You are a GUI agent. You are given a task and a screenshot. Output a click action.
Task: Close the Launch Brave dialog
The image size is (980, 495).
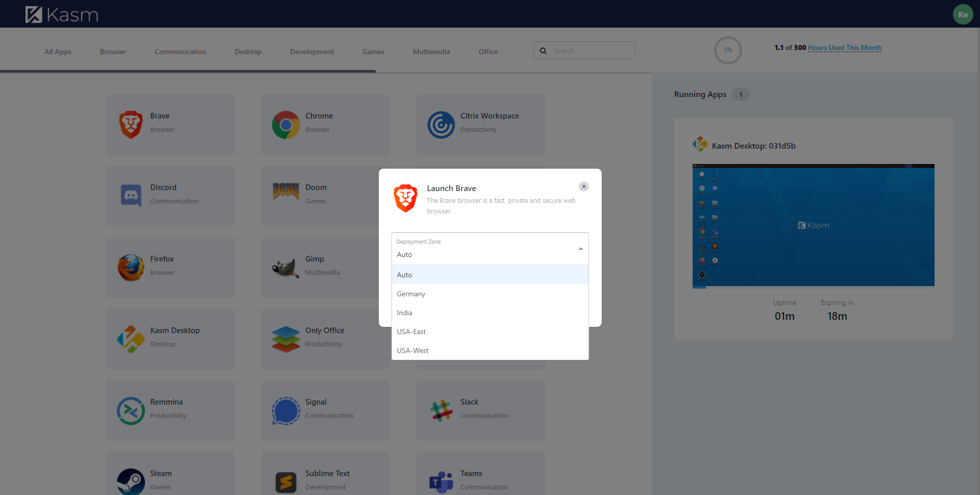tap(584, 186)
